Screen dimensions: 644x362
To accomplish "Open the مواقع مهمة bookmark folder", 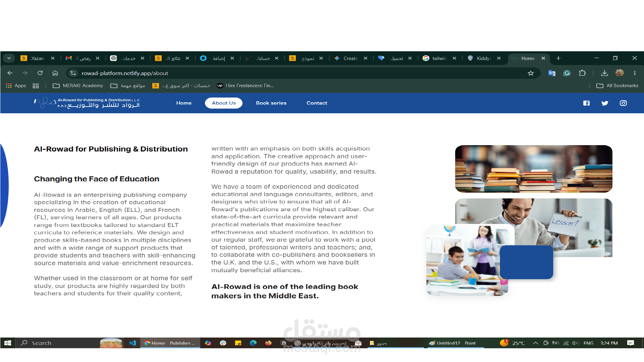I will (x=128, y=86).
